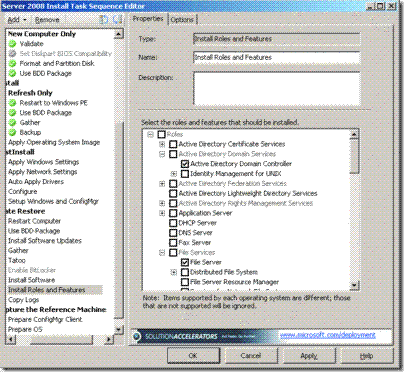Enable the DHCP Server role
Screen dimensions: 404x372
(173, 223)
